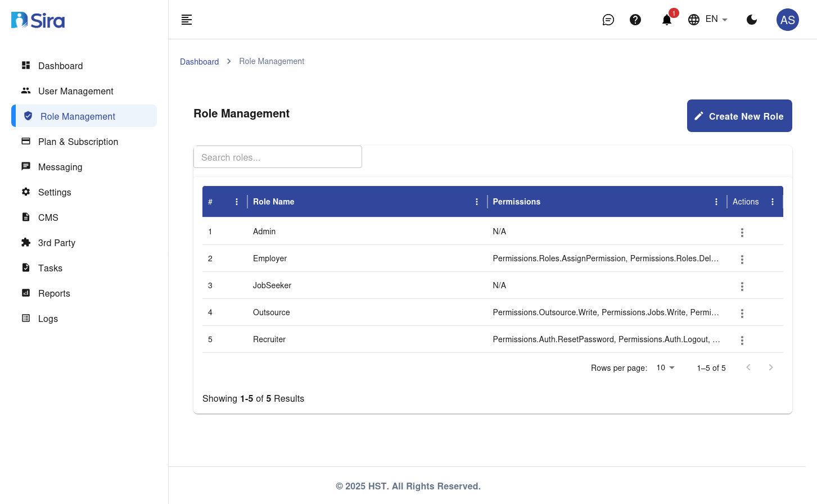Select Reports from the sidebar menu

point(54,293)
